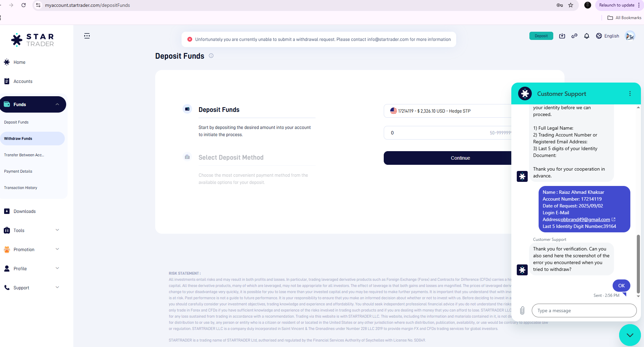Expand the Promotion sidebar menu
Viewport: 644px width, 347px height.
[57, 249]
